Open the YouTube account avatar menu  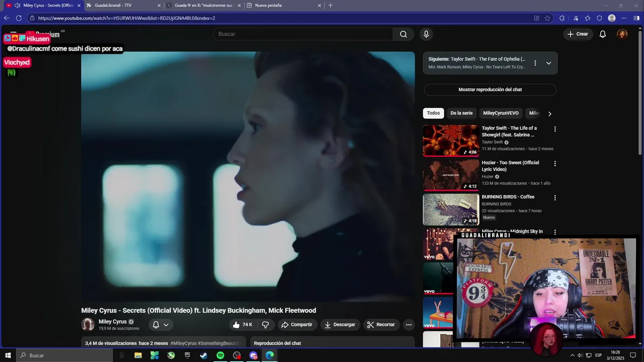pos(622,34)
